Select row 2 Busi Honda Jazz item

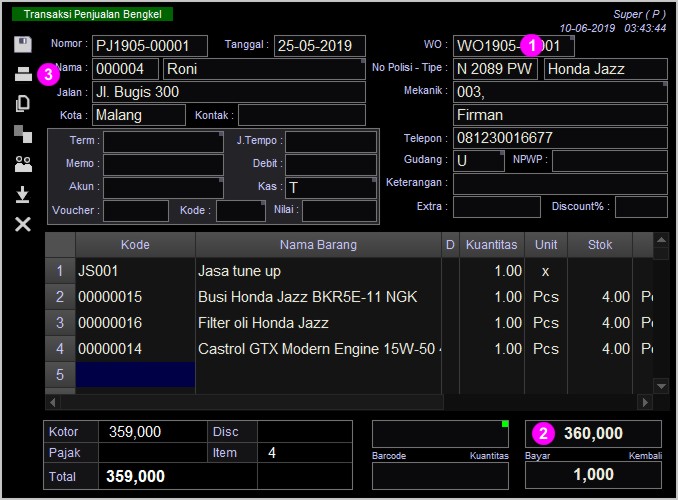pos(307,297)
